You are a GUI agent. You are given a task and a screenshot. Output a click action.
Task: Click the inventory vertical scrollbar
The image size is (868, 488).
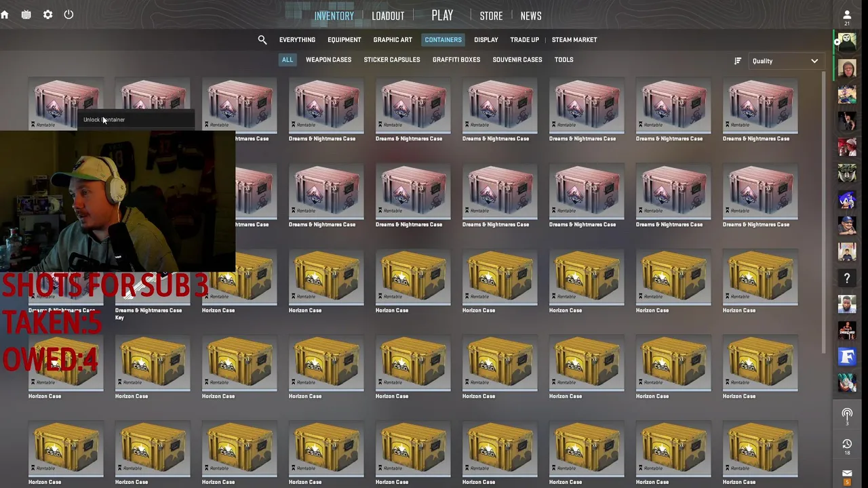pos(825,211)
